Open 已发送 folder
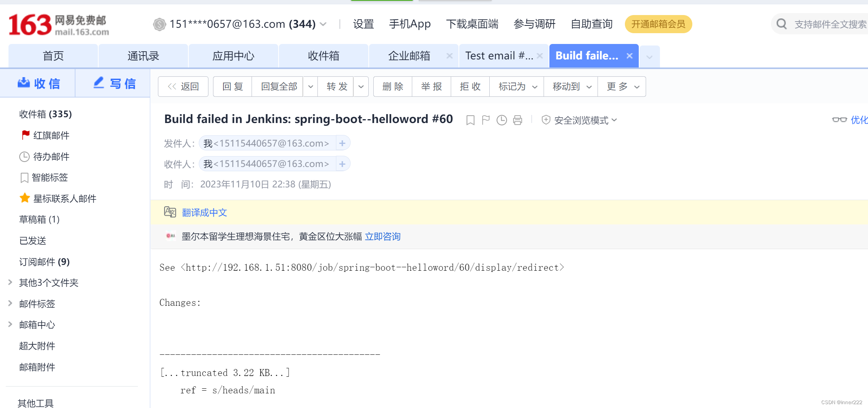 tap(33, 241)
